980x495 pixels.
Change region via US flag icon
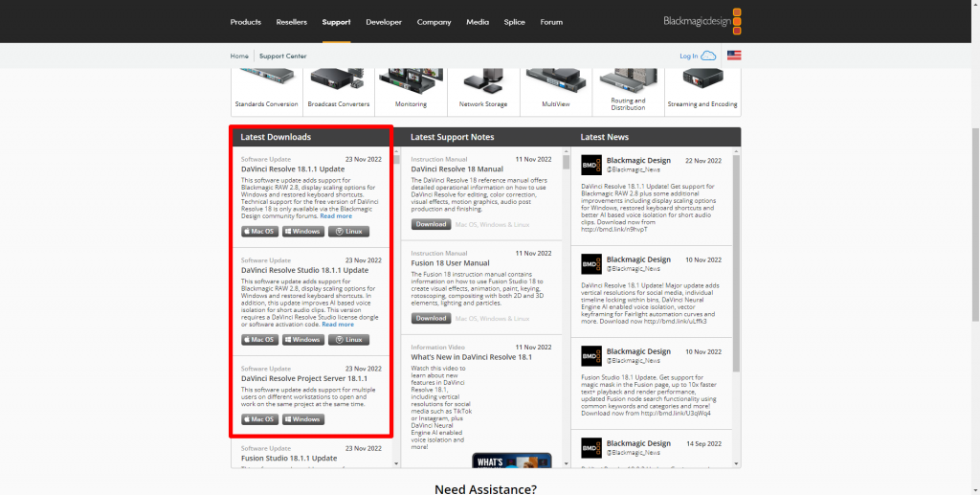pyautogui.click(x=734, y=56)
